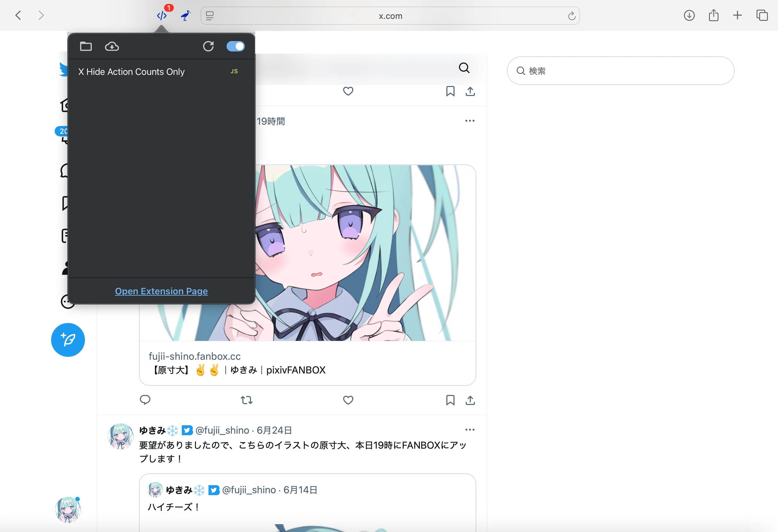Open the page reader menu in address bar

tap(210, 16)
